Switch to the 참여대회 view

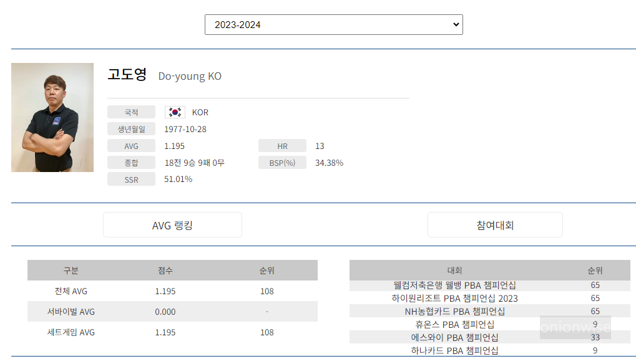click(x=494, y=224)
